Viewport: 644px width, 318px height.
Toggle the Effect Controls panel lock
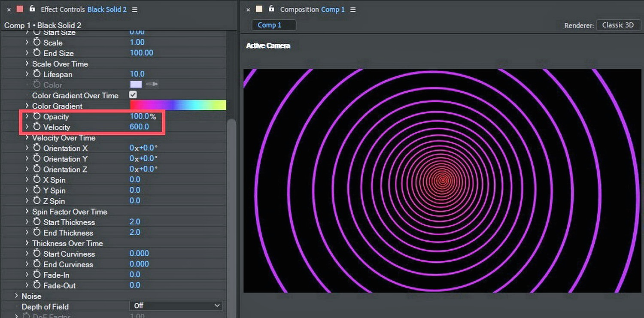[x=32, y=9]
